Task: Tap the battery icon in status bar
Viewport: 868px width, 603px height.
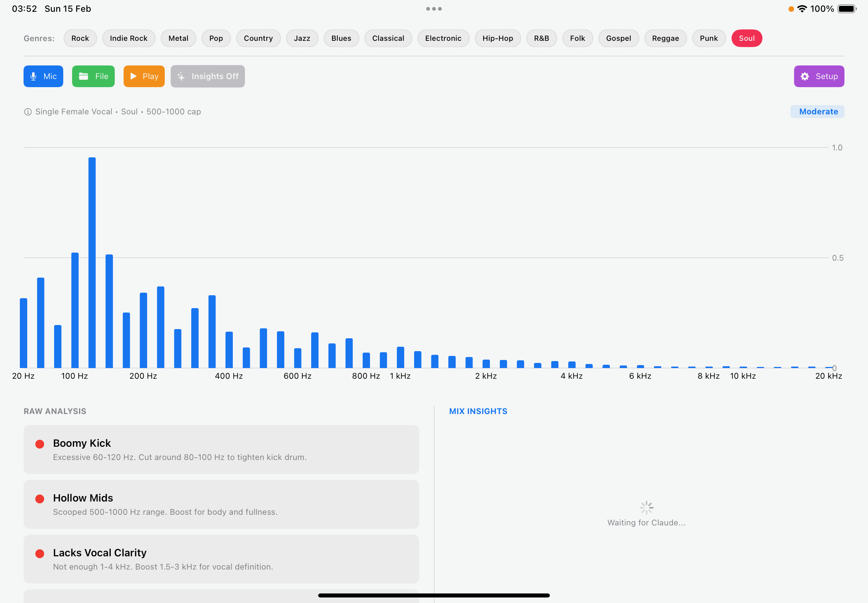Action: [846, 9]
